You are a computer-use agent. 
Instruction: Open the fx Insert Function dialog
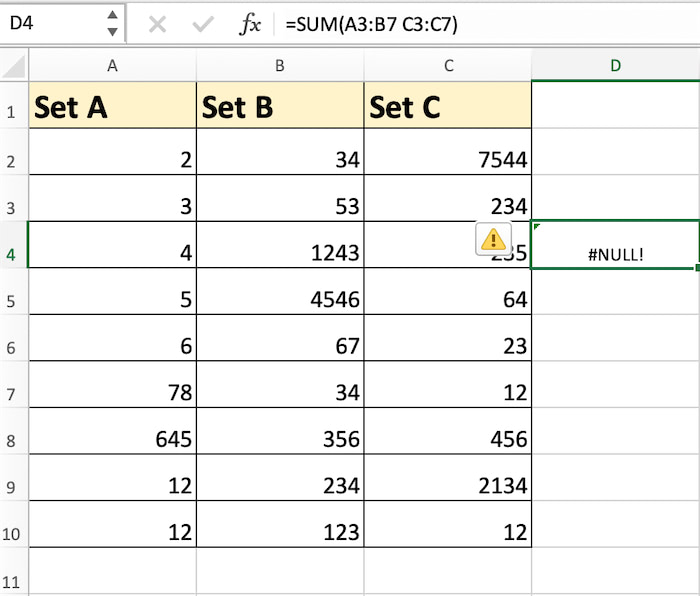pyautogui.click(x=250, y=24)
